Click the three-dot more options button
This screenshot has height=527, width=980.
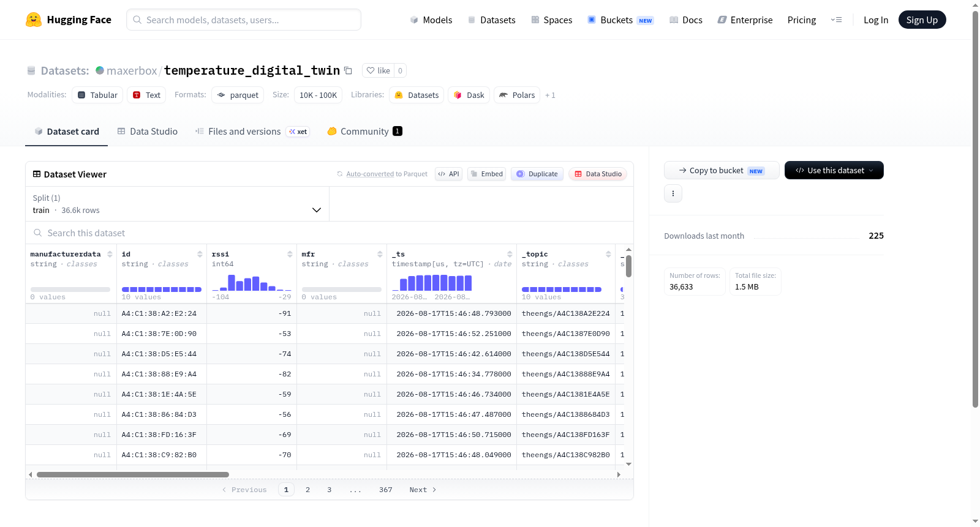(x=673, y=193)
